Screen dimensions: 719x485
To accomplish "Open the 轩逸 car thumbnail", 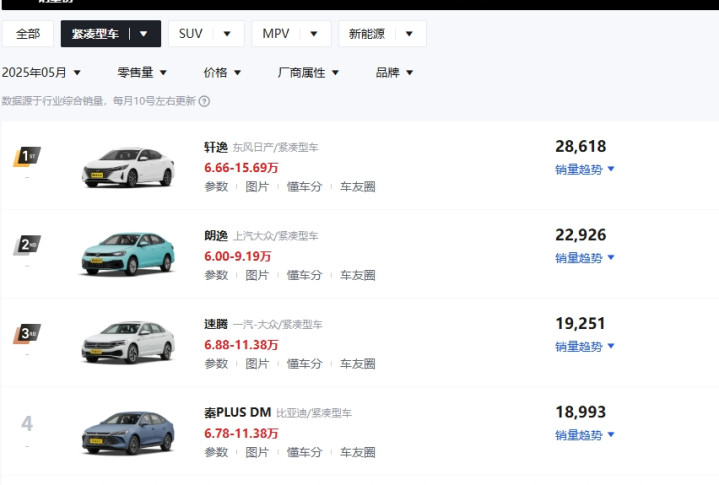I will click(x=128, y=167).
